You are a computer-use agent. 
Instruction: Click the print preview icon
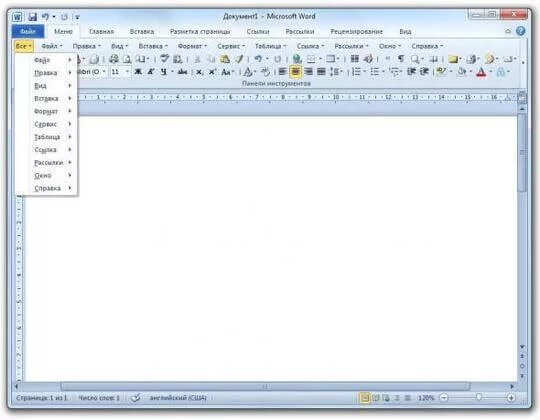[x=127, y=59]
